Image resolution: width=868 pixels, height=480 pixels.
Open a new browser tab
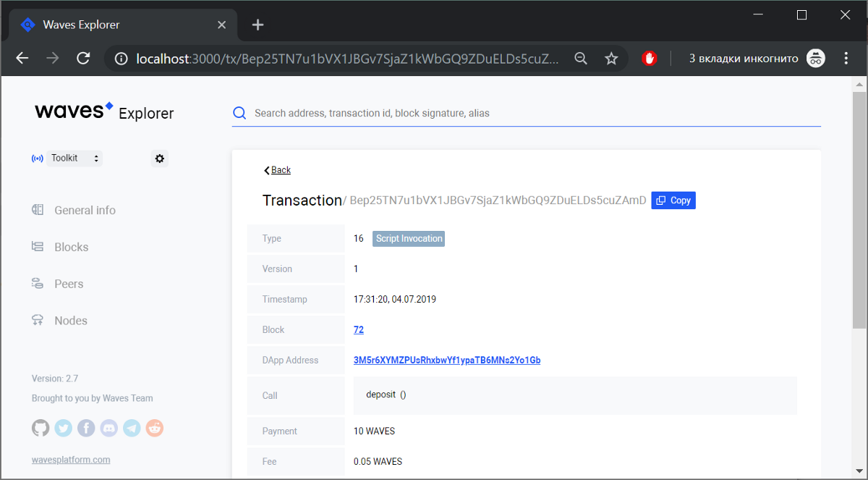click(258, 24)
